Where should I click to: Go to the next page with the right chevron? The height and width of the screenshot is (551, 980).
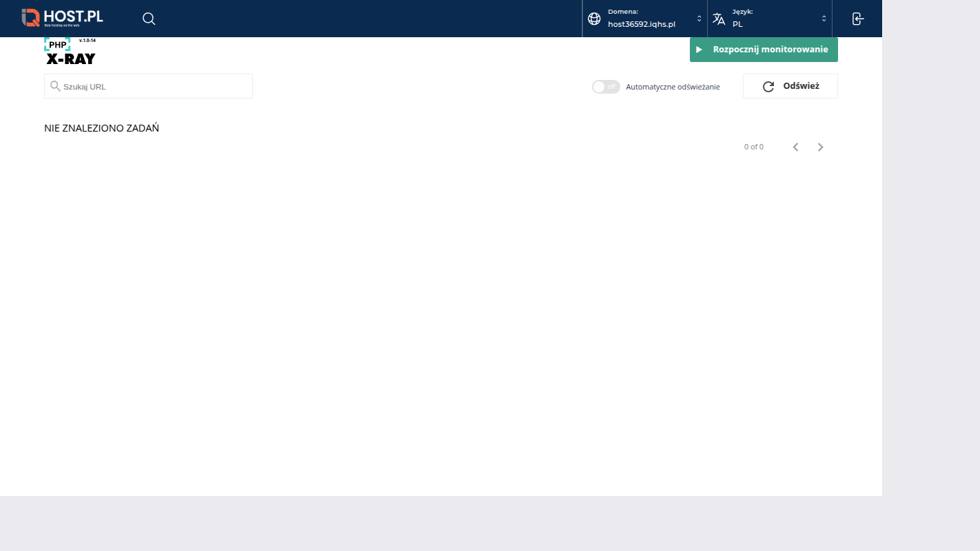pos(820,147)
